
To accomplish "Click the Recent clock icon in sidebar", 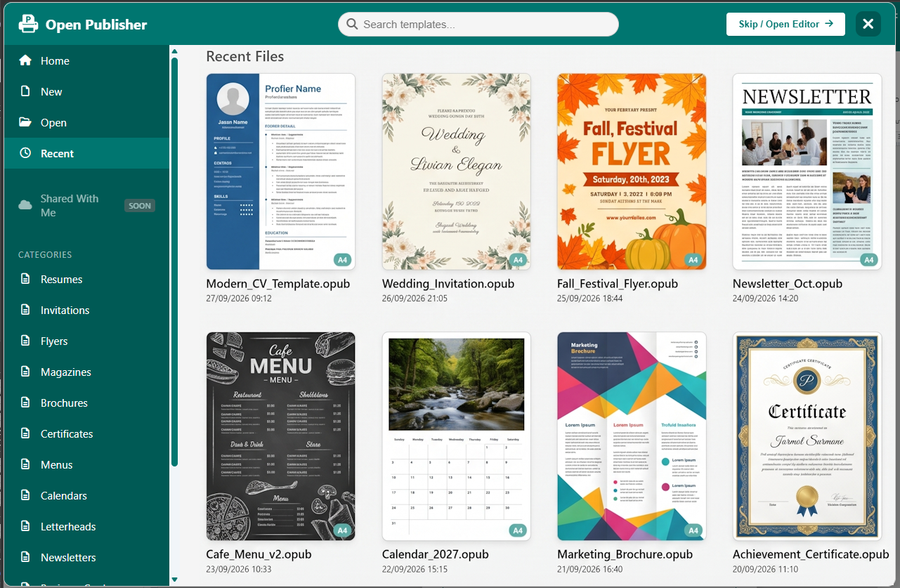I will pyautogui.click(x=25, y=153).
